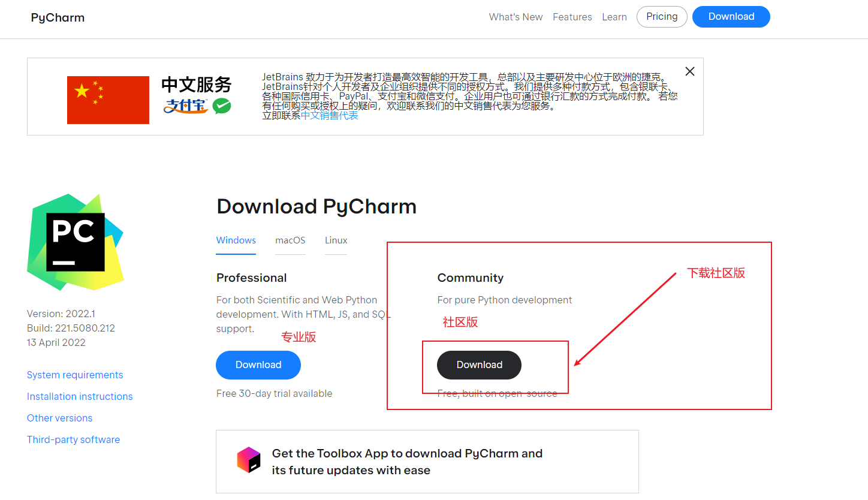Download the Professional edition
Viewport: 868px width, 500px height.
pyautogui.click(x=258, y=365)
